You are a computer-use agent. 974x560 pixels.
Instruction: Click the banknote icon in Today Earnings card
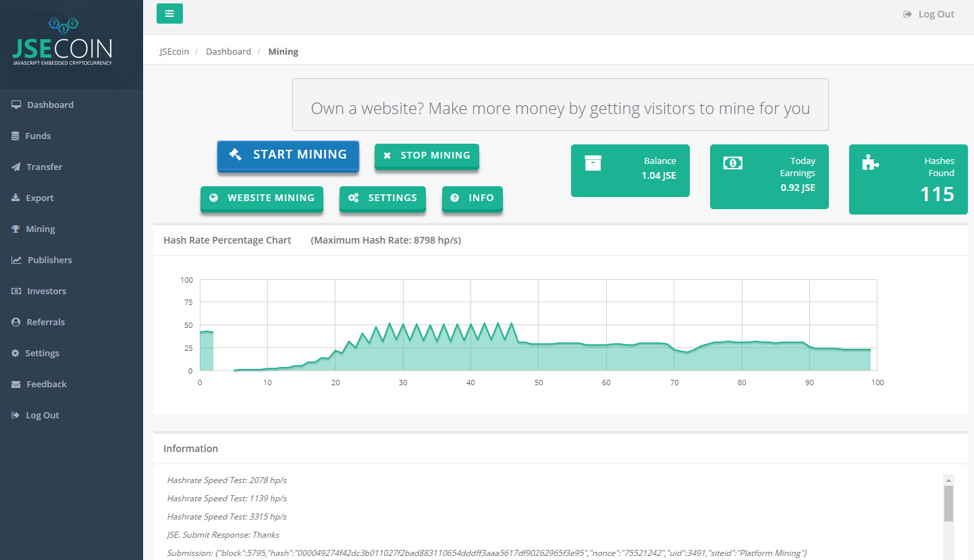pyautogui.click(x=732, y=163)
